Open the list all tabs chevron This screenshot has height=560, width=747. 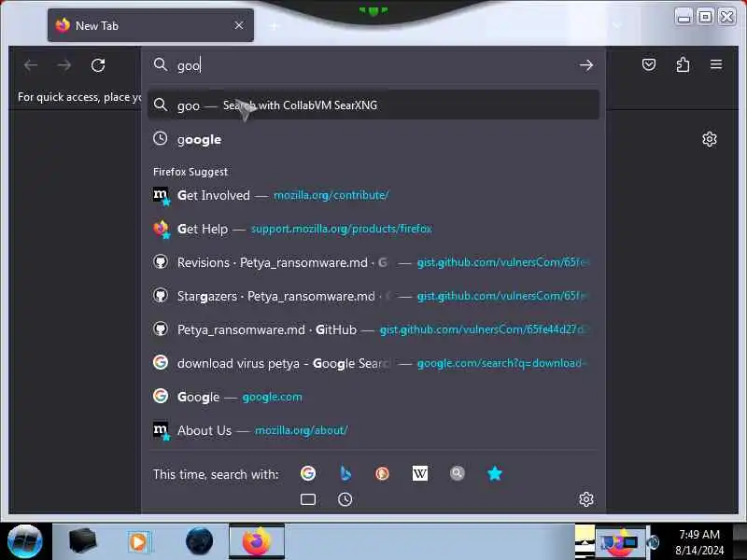[x=617, y=25]
